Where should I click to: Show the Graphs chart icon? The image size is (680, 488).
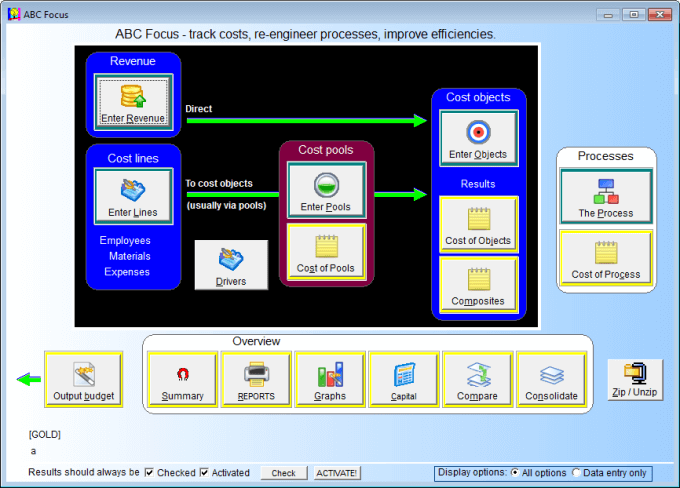(330, 380)
